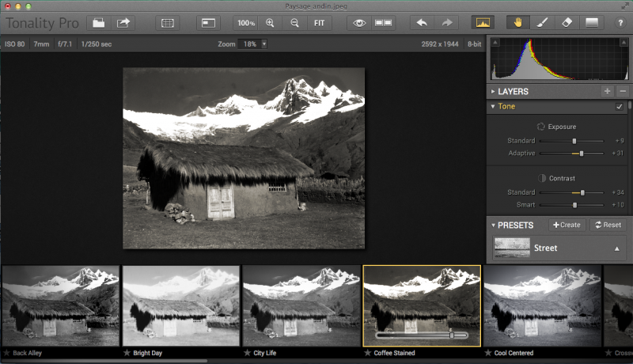The width and height of the screenshot is (633, 364).
Task: Click the main photo preview canvas
Action: point(244,158)
